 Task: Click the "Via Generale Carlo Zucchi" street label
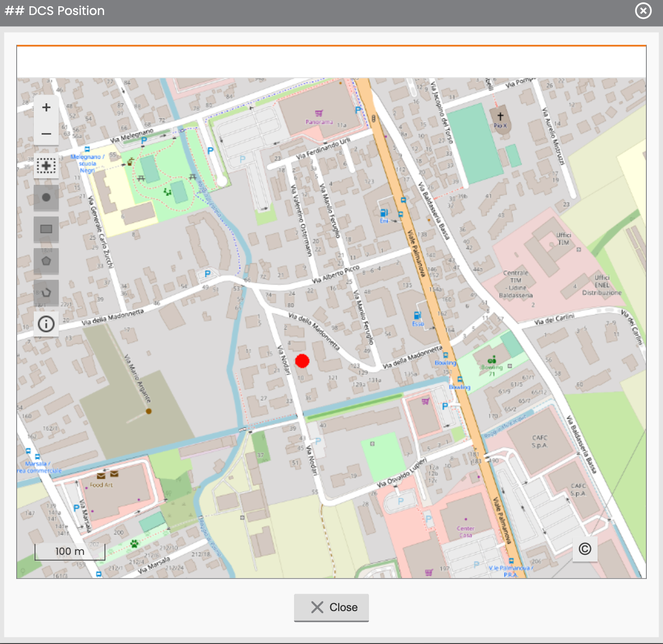tap(101, 232)
